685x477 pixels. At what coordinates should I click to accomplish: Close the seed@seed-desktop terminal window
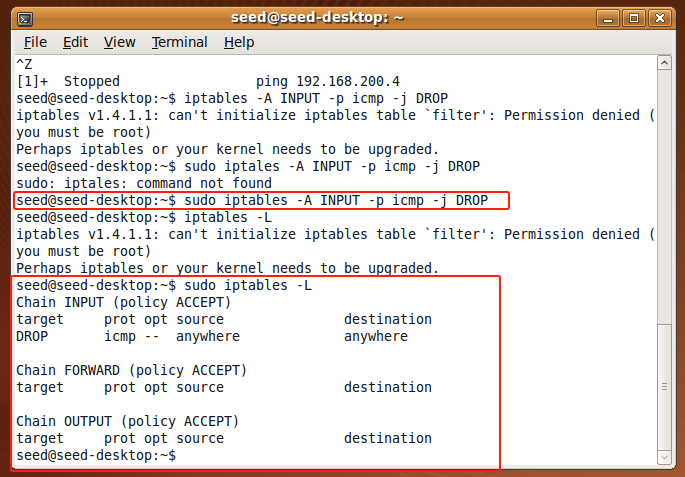tap(660, 18)
